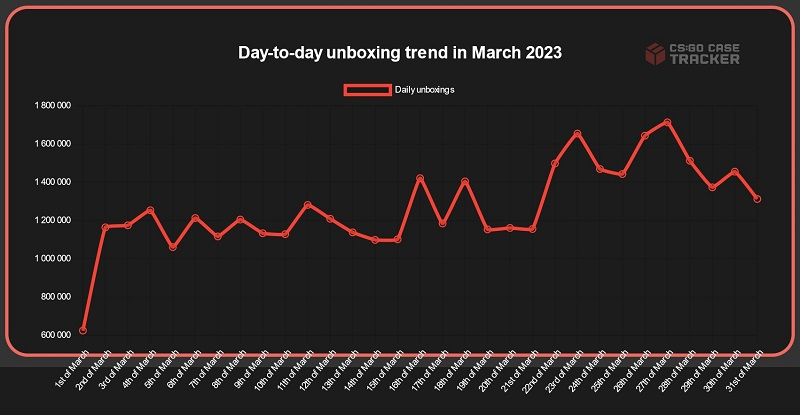Click the 11th of March data point
The image size is (800, 415).
tap(308, 205)
